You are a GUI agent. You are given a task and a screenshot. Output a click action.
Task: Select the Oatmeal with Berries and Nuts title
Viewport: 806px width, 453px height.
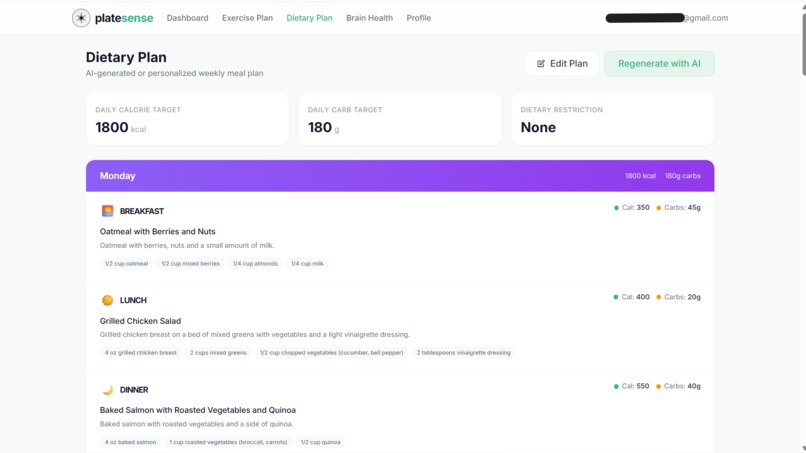(157, 231)
